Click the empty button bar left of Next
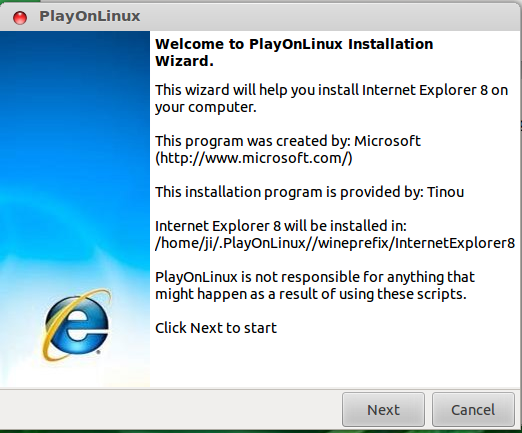522x433 pixels. [x=170, y=409]
